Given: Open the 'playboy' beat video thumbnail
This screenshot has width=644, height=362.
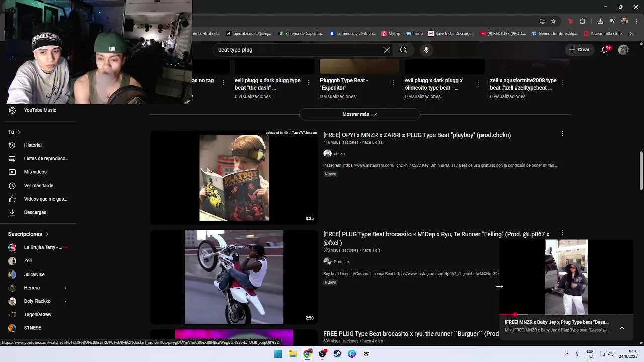Looking at the screenshot, I should pos(234,177).
